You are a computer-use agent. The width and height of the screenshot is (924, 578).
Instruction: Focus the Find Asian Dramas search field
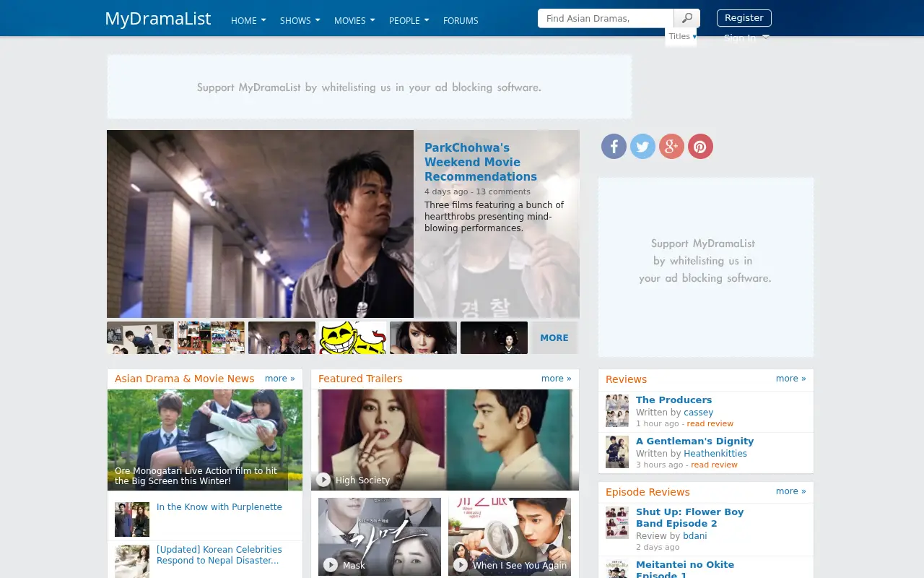click(606, 18)
